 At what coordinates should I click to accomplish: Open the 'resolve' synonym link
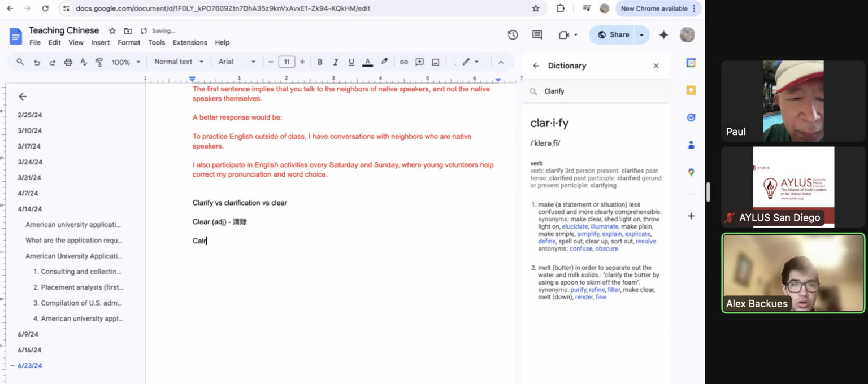tap(646, 241)
